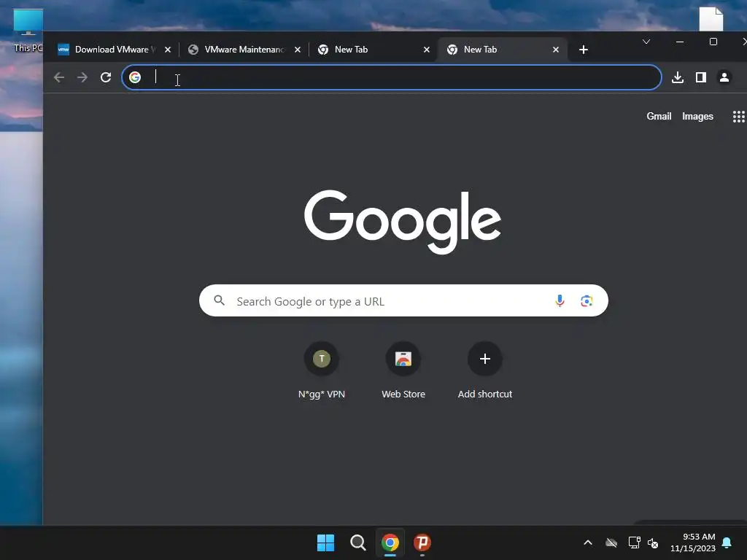The height and width of the screenshot is (560, 747).
Task: Close the active New Tab
Action: [555, 50]
